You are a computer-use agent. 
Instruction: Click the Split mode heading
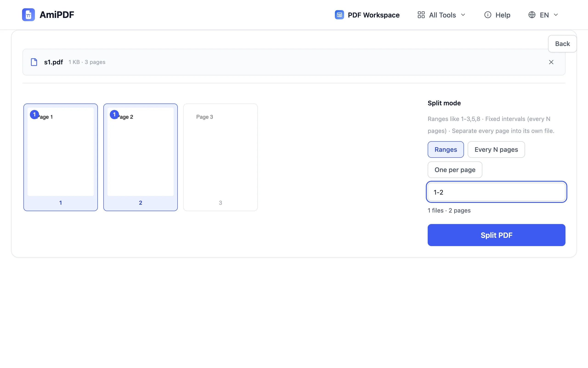(444, 103)
